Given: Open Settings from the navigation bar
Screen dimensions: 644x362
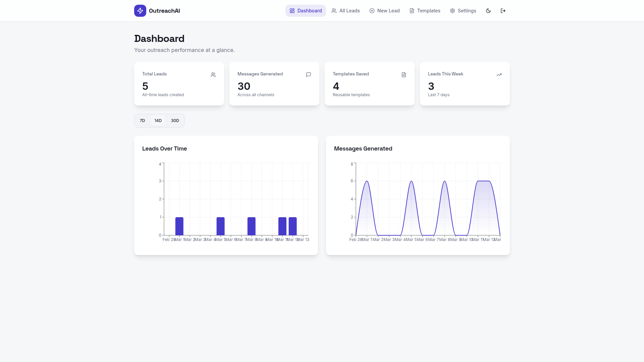Looking at the screenshot, I should [463, 11].
